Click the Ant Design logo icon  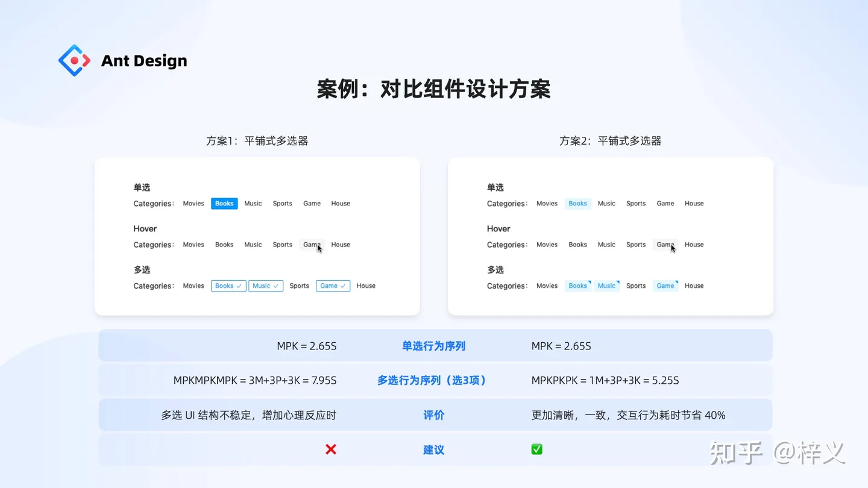coord(74,60)
